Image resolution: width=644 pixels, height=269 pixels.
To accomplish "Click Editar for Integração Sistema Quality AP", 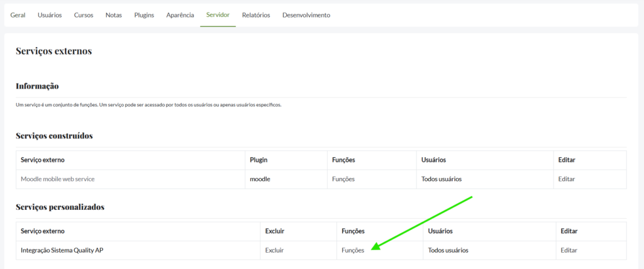I will pyautogui.click(x=569, y=250).
